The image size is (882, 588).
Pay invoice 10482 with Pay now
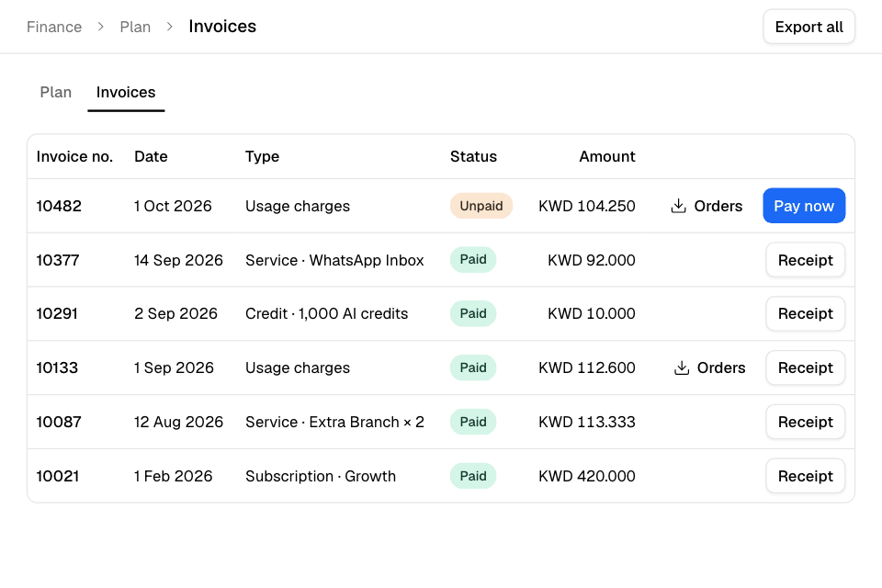coord(804,206)
